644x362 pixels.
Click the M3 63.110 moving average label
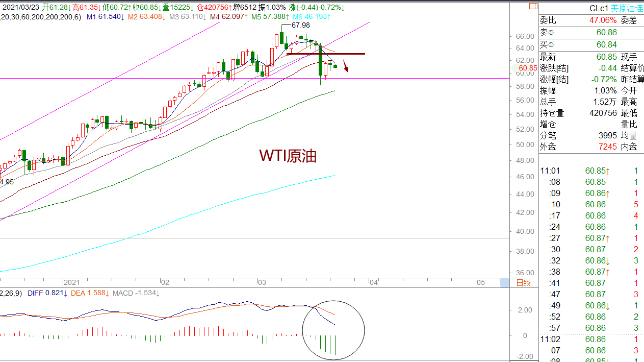(x=188, y=17)
